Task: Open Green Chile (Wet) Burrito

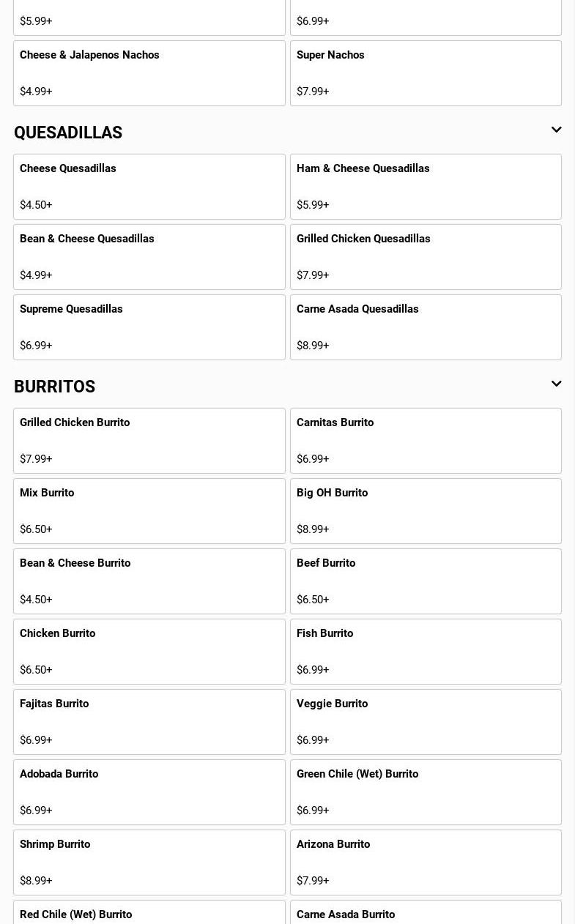Action: (426, 792)
